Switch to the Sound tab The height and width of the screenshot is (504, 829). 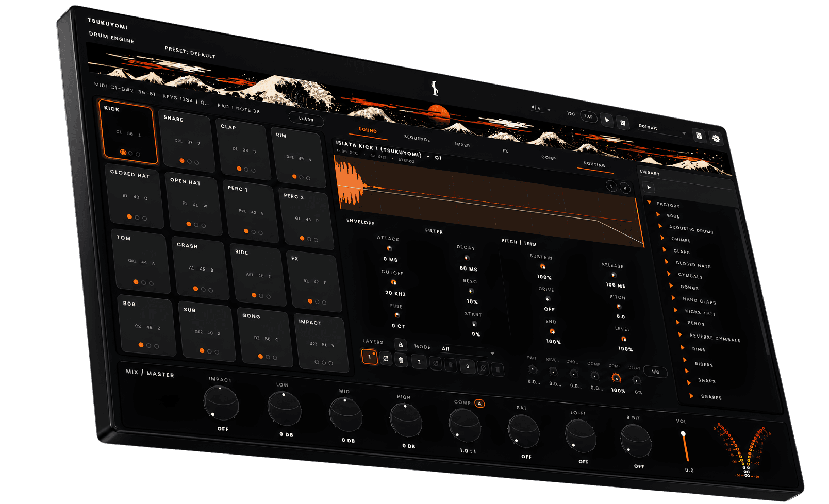point(368,130)
